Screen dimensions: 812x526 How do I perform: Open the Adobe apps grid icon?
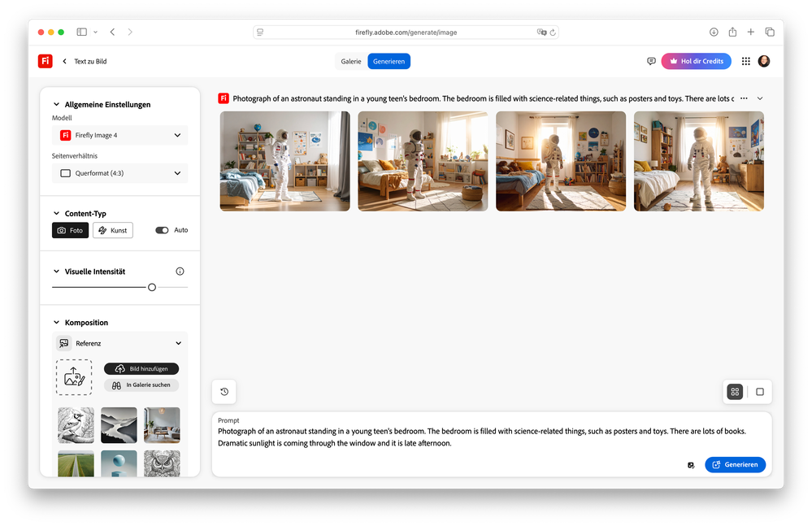click(x=745, y=61)
